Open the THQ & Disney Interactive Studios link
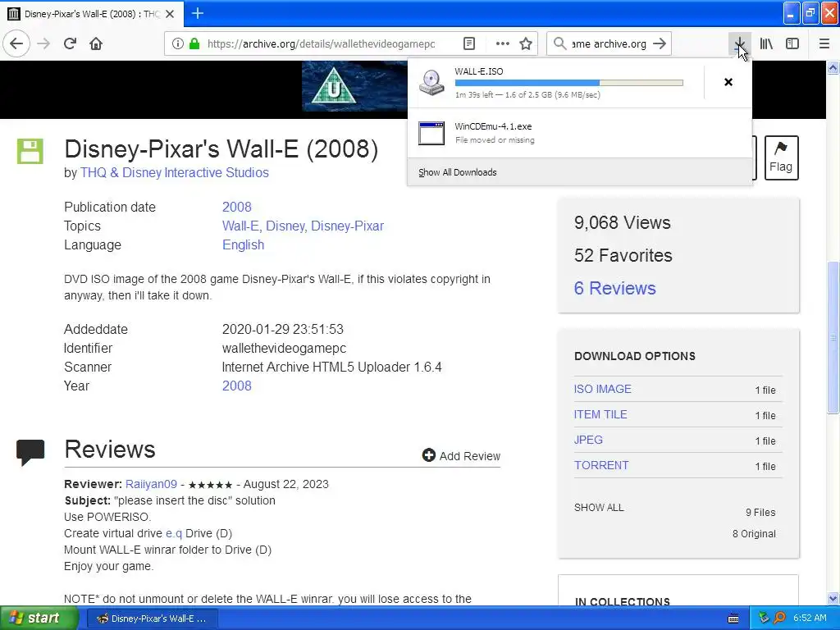 [174, 172]
